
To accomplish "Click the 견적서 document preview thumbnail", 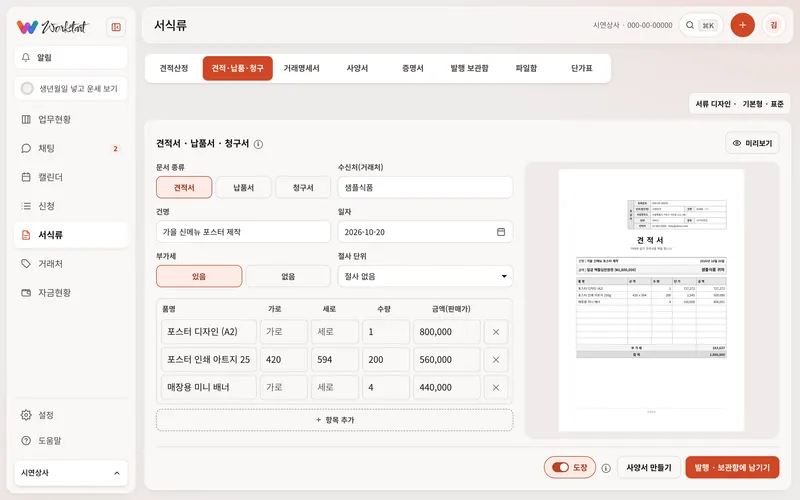I will 651,300.
